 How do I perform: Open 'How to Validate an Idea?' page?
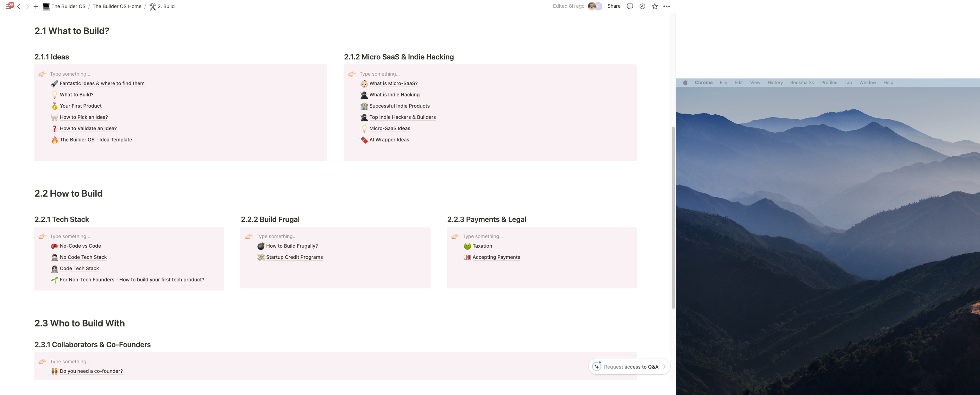(88, 128)
